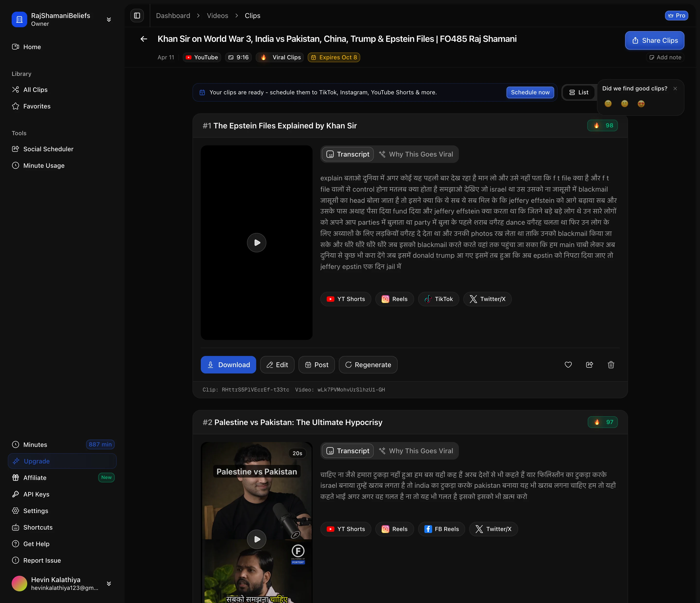Click Reels chip on clip #2
Image resolution: width=700 pixels, height=603 pixels.
click(394, 529)
